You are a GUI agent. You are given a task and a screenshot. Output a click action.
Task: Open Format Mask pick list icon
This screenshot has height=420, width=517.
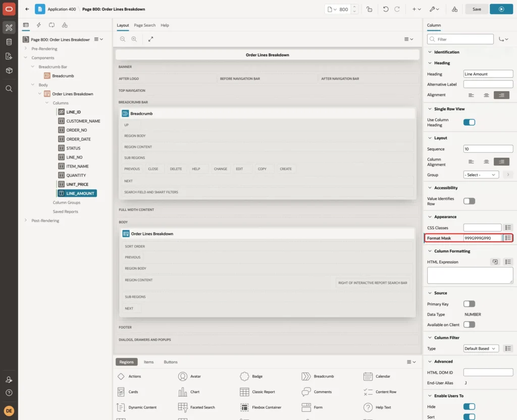(x=508, y=238)
